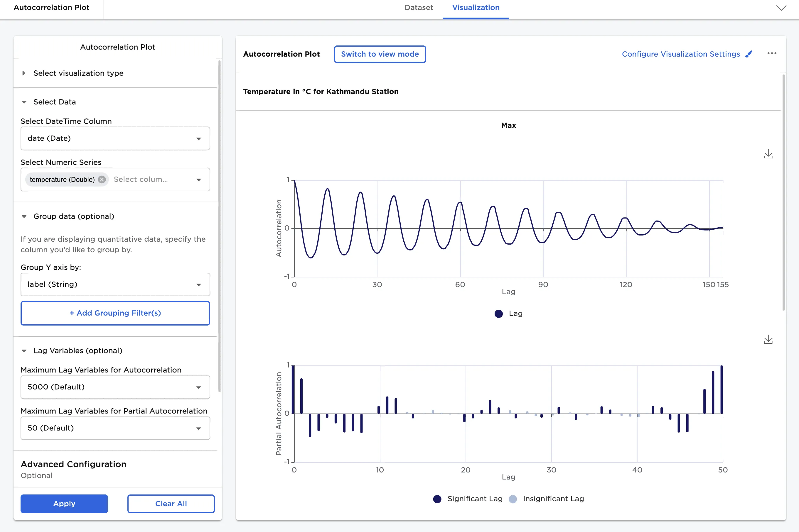Collapse the Select Data section
This screenshot has height=532, width=799.
click(x=24, y=102)
